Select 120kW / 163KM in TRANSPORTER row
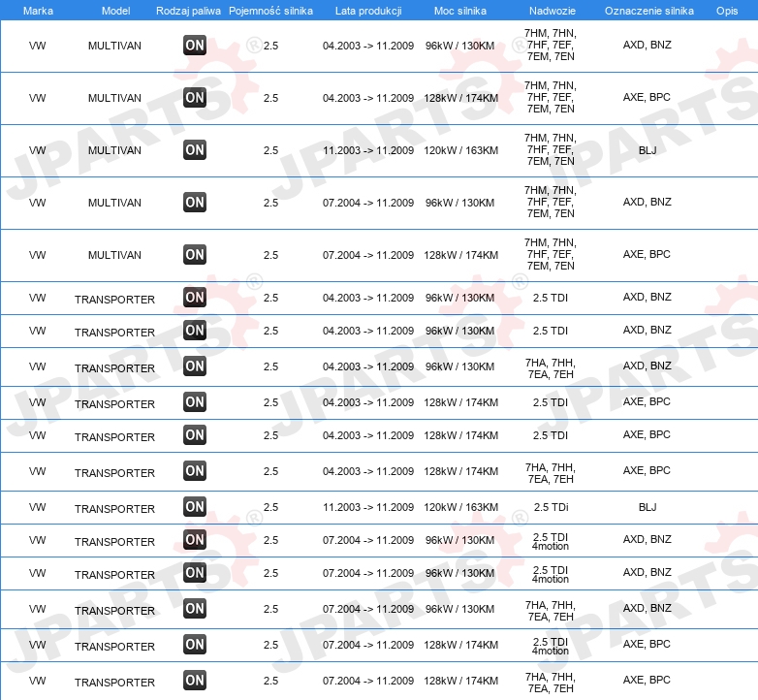This screenshot has width=758, height=700. 460,507
